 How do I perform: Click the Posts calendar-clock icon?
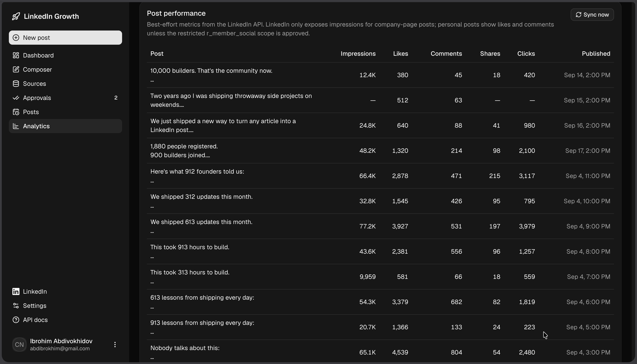click(x=16, y=112)
